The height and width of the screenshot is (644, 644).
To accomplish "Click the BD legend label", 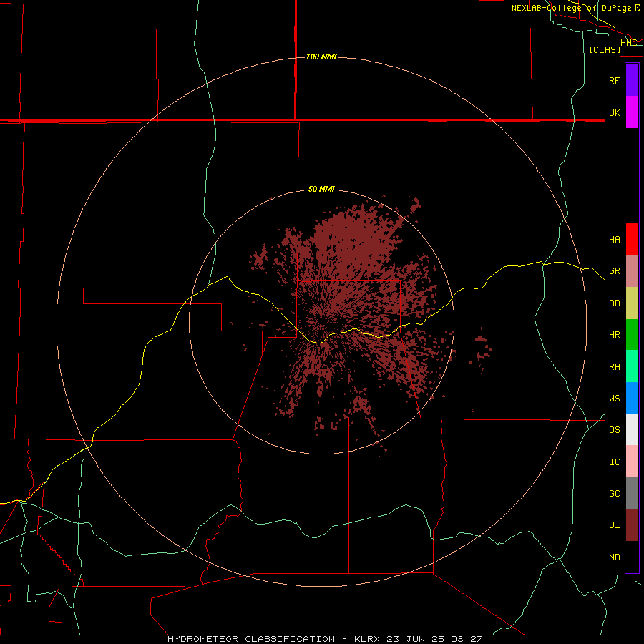I will click(x=615, y=303).
